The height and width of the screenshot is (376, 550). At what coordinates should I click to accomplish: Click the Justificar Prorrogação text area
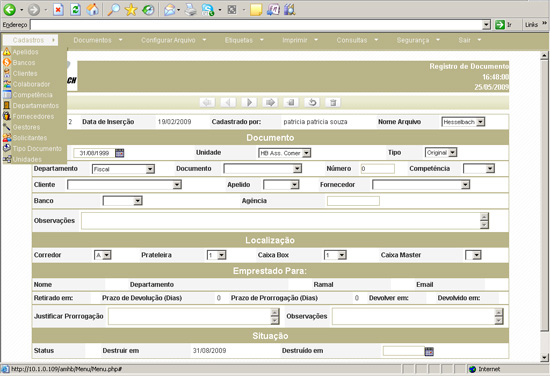(x=194, y=316)
